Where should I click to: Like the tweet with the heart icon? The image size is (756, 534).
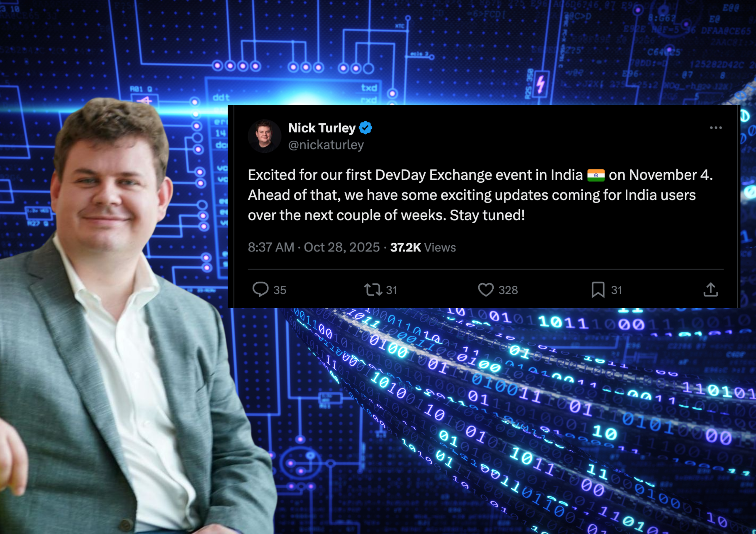click(486, 290)
